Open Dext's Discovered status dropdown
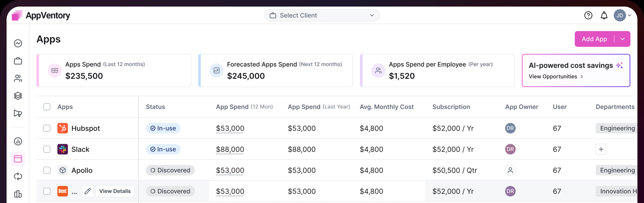 [x=170, y=191]
